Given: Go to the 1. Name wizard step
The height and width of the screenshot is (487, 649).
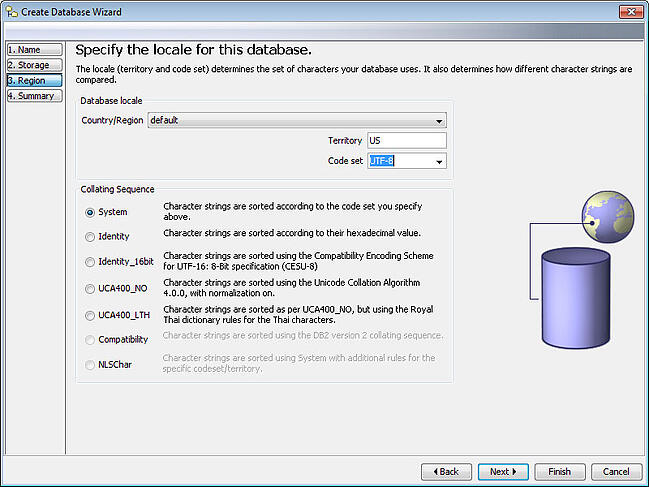Looking at the screenshot, I should [35, 50].
